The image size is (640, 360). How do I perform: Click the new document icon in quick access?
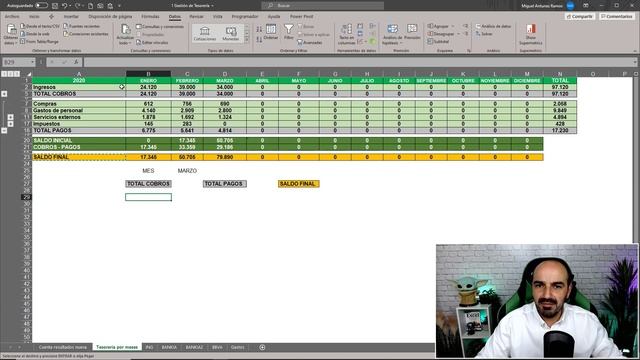pyautogui.click(x=90, y=6)
